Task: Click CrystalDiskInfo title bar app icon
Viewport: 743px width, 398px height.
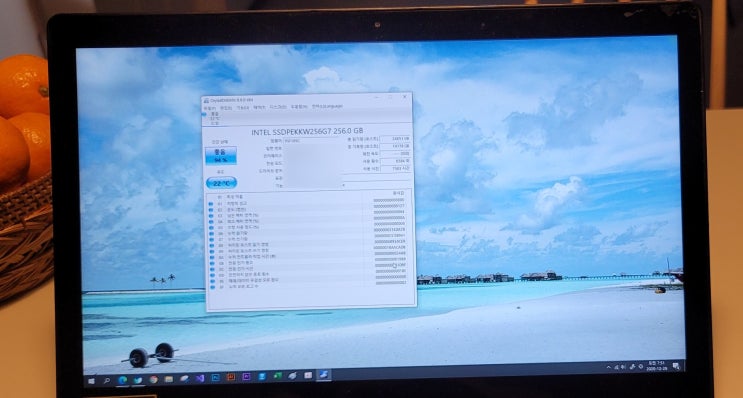Action: [x=206, y=100]
